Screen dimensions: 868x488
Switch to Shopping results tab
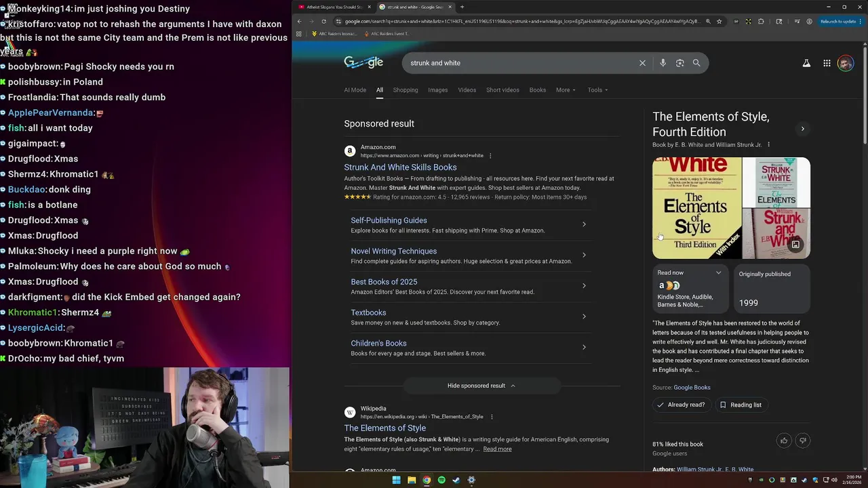pos(406,89)
